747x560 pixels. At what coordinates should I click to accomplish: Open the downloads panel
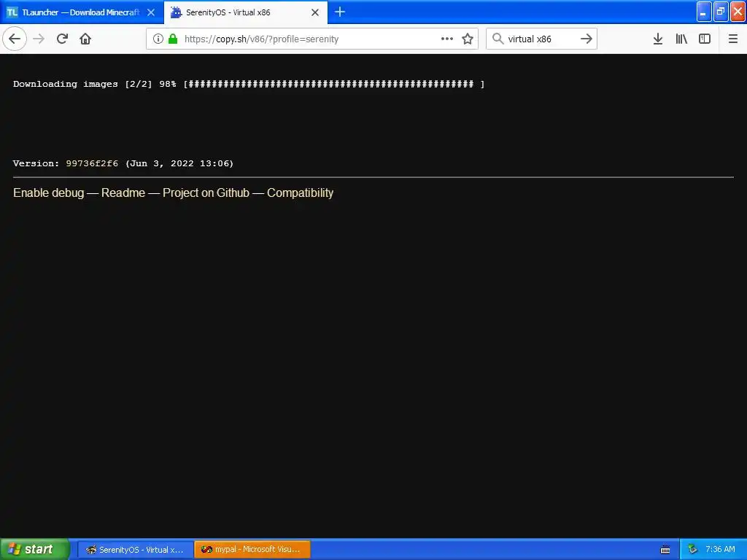(658, 39)
